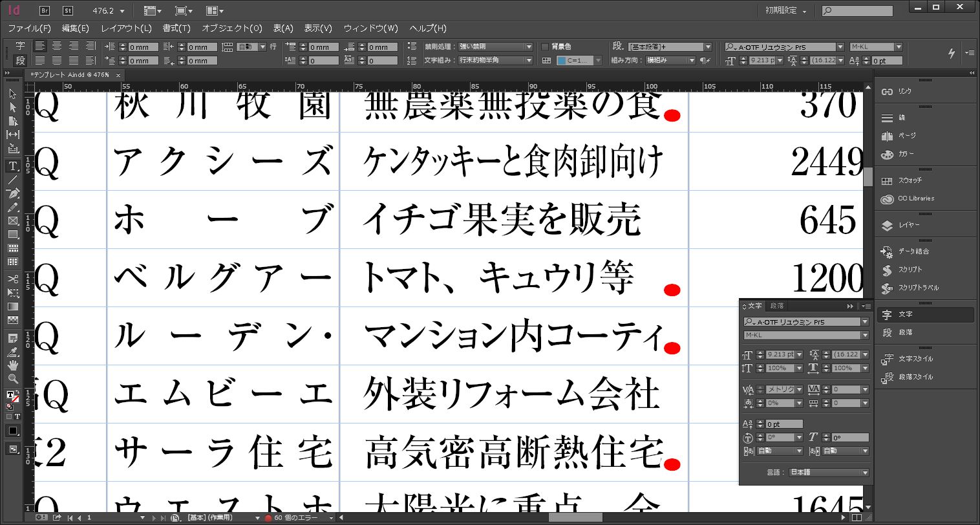
Task: Switch to 段落 tab in character panel
Action: click(777, 306)
